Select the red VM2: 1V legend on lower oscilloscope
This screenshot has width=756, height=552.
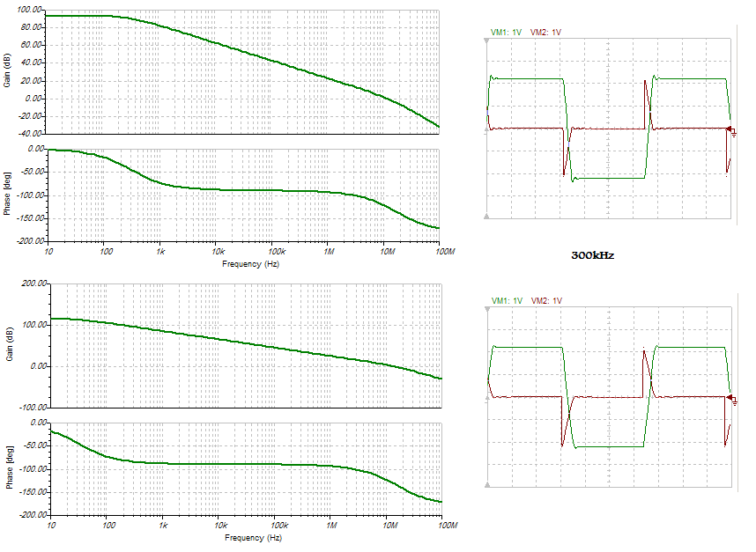[547, 300]
